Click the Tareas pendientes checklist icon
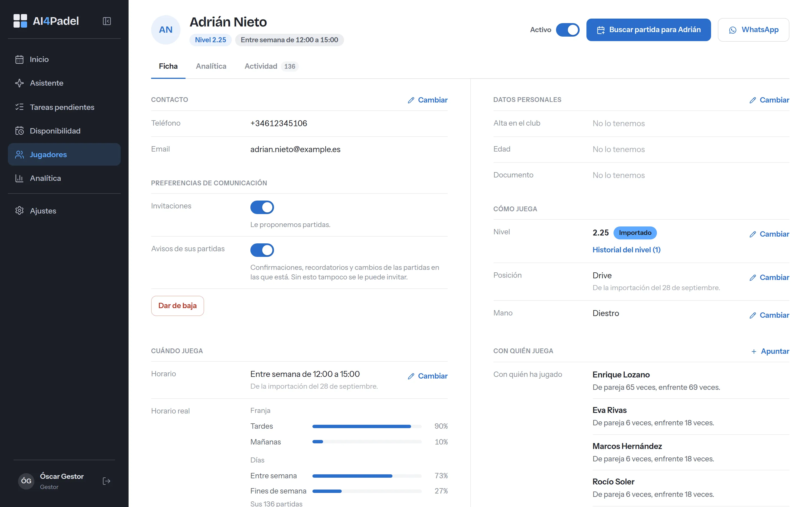The image size is (812, 507). coord(19,107)
